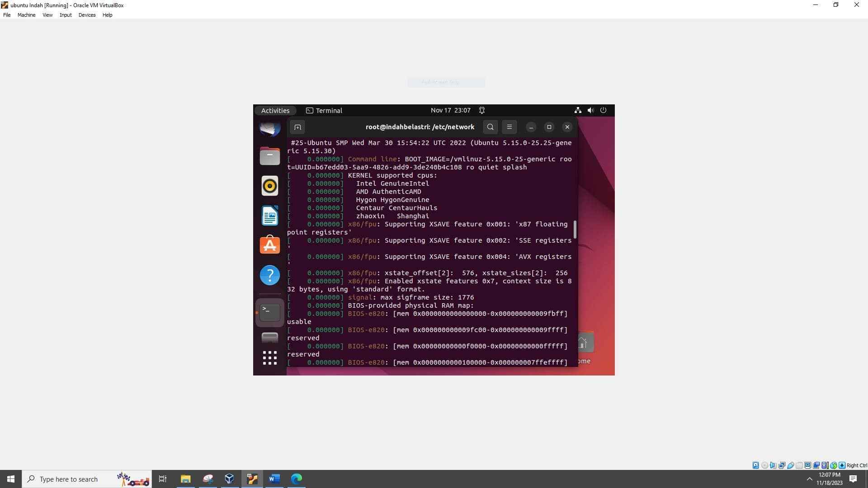Image resolution: width=868 pixels, height=488 pixels.
Task: Maximize the terminal window
Action: 549,127
